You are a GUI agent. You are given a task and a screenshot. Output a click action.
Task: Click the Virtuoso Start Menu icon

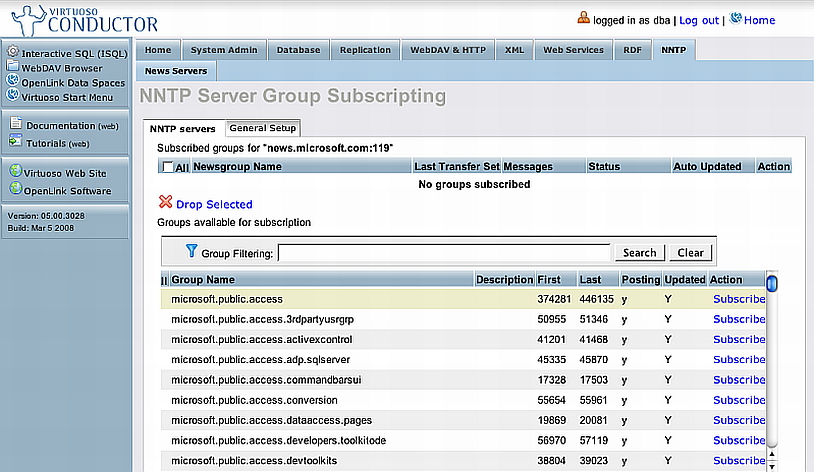tap(13, 96)
